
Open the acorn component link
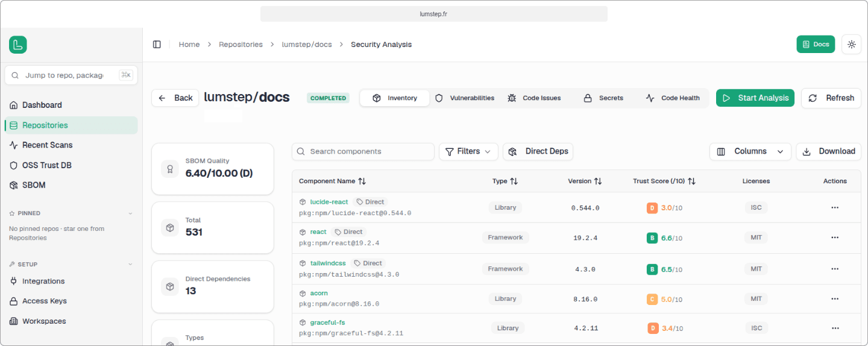pos(319,293)
